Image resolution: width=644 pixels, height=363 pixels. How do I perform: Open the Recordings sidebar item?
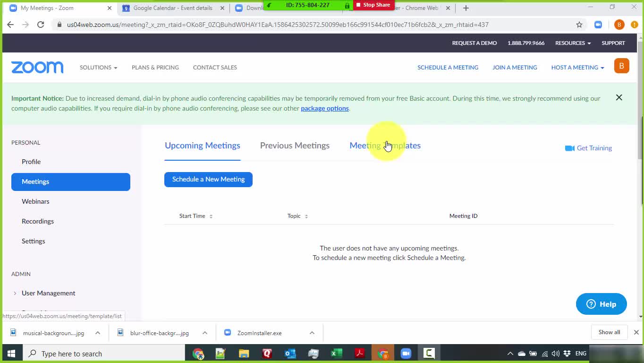tap(38, 221)
